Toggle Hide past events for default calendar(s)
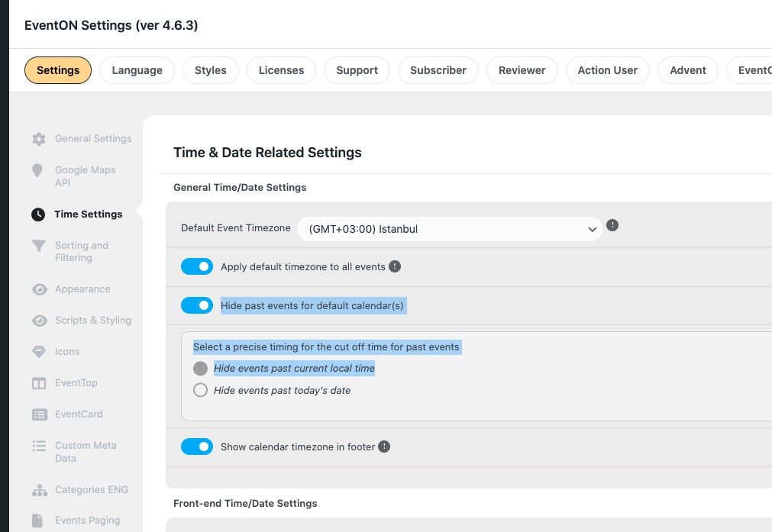Screen dimensions: 772x532 197,305
